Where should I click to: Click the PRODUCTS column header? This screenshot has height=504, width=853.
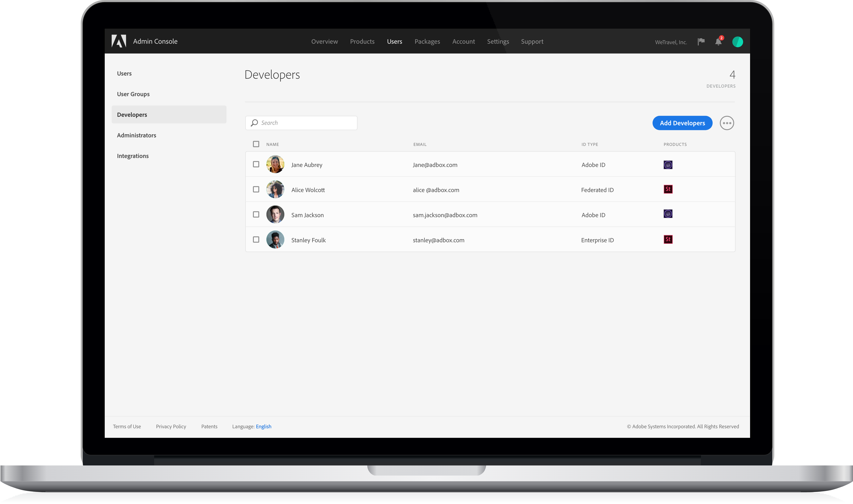tap(675, 144)
